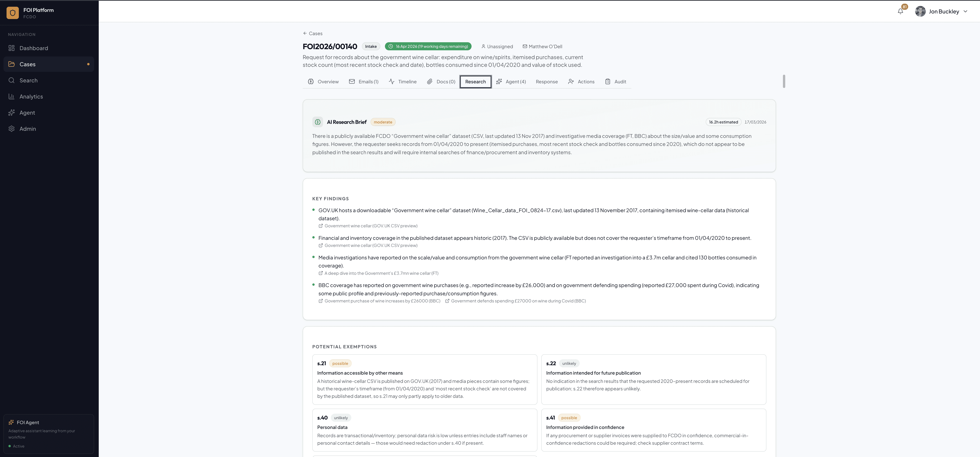980x457 pixels.
Task: Open the Agent sidebar page
Action: tap(27, 113)
